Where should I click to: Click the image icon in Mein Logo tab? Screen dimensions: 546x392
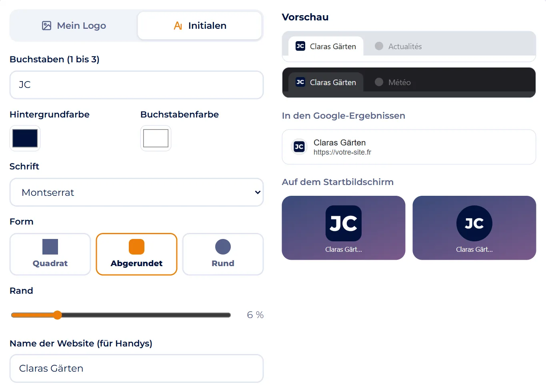point(46,26)
